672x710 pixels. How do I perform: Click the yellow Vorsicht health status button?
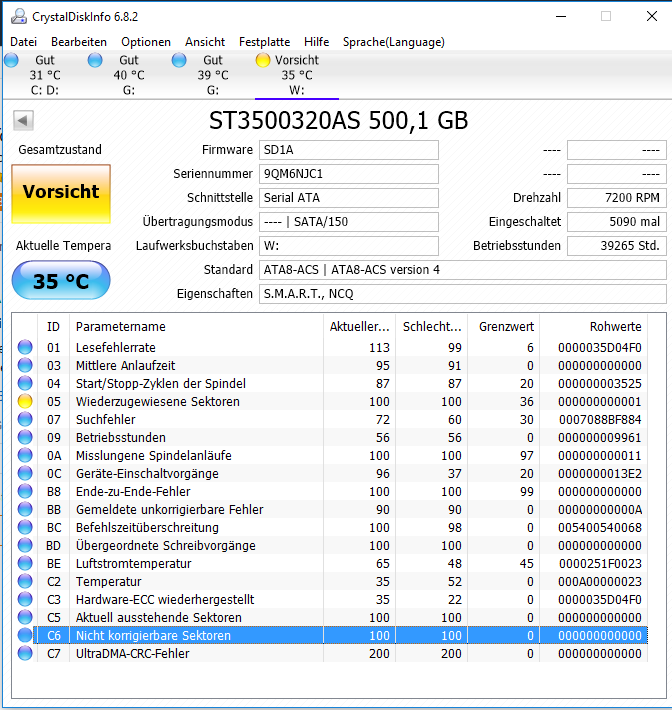[x=61, y=194]
